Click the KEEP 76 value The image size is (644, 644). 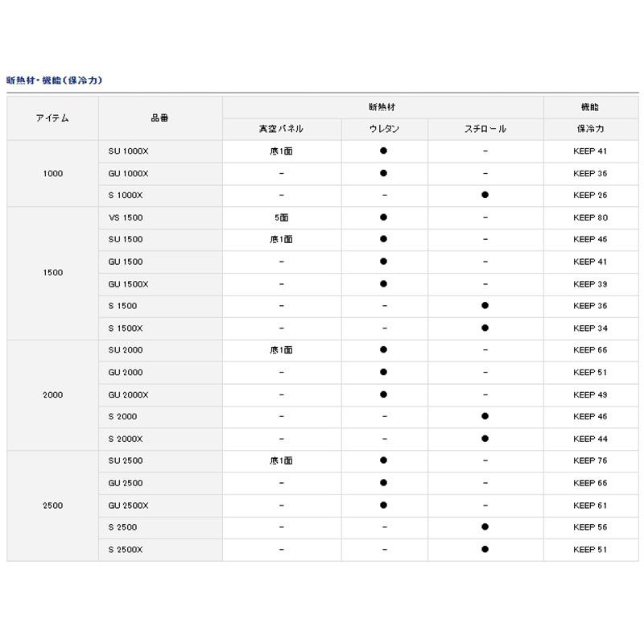590,460
